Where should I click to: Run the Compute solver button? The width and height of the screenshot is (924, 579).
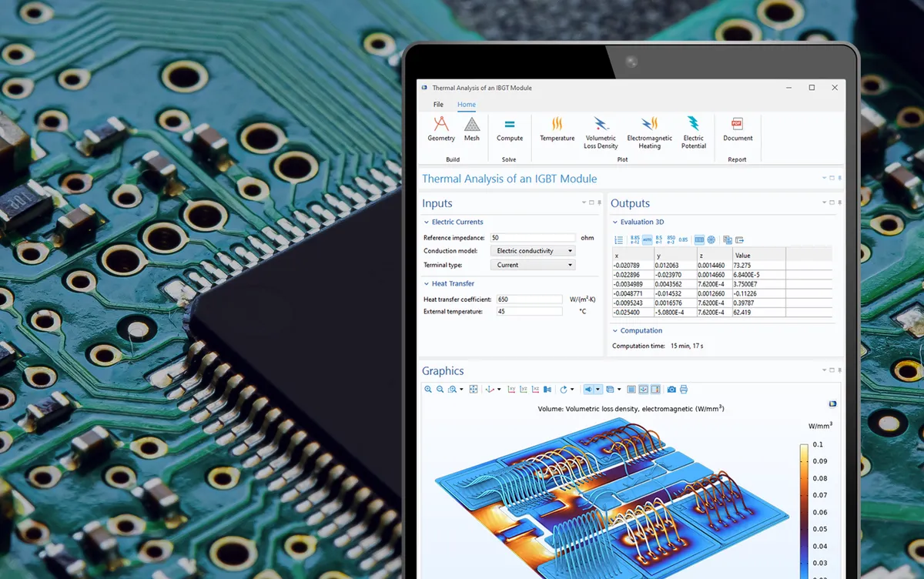(x=509, y=129)
